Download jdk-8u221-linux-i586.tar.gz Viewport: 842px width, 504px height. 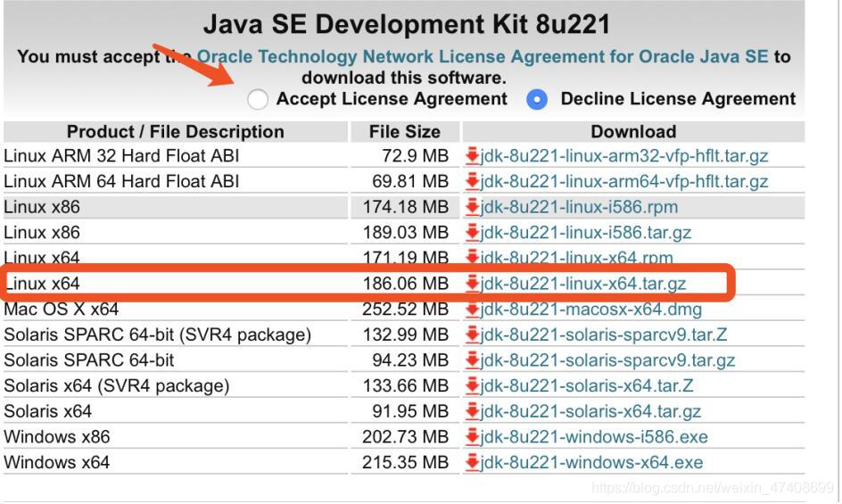coord(585,233)
